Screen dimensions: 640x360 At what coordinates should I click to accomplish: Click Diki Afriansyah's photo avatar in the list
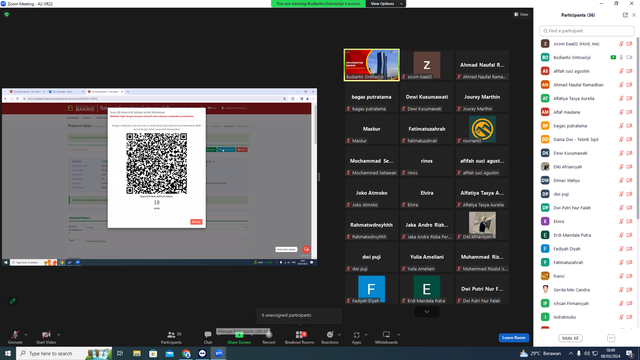tap(545, 167)
